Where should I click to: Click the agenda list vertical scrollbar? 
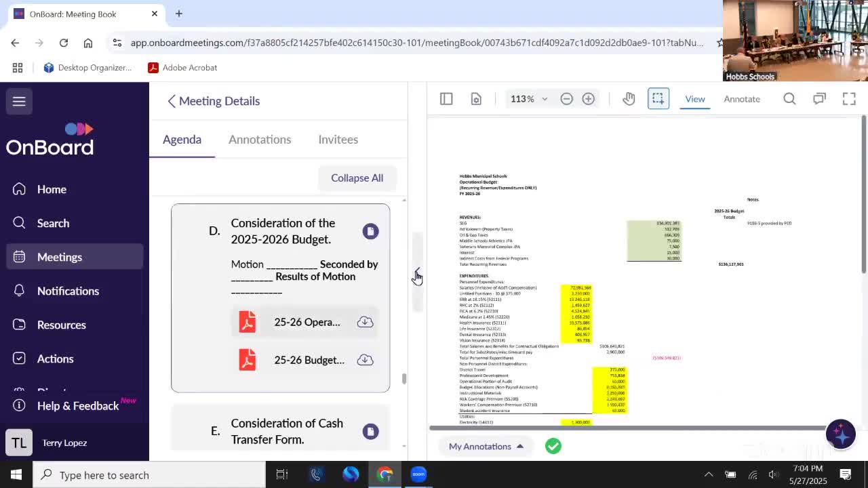404,378
